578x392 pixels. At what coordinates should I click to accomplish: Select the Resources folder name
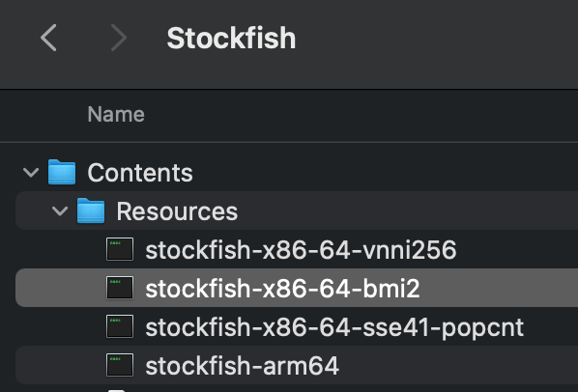point(177,211)
